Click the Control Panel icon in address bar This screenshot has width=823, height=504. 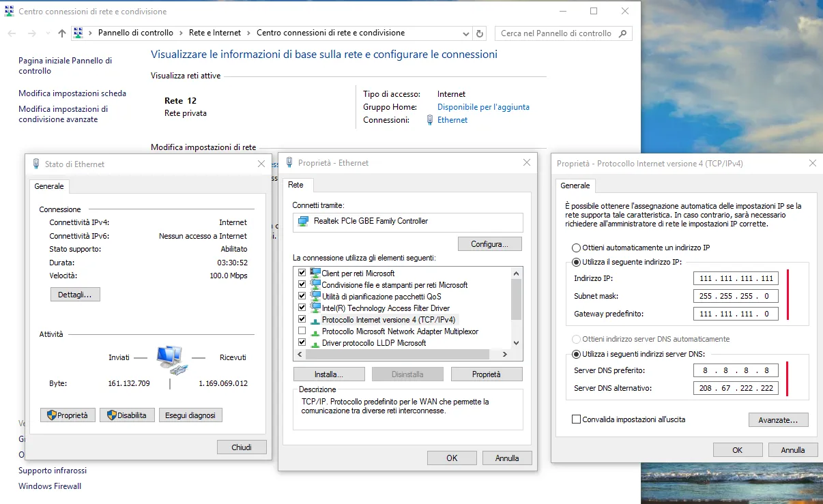pos(78,33)
